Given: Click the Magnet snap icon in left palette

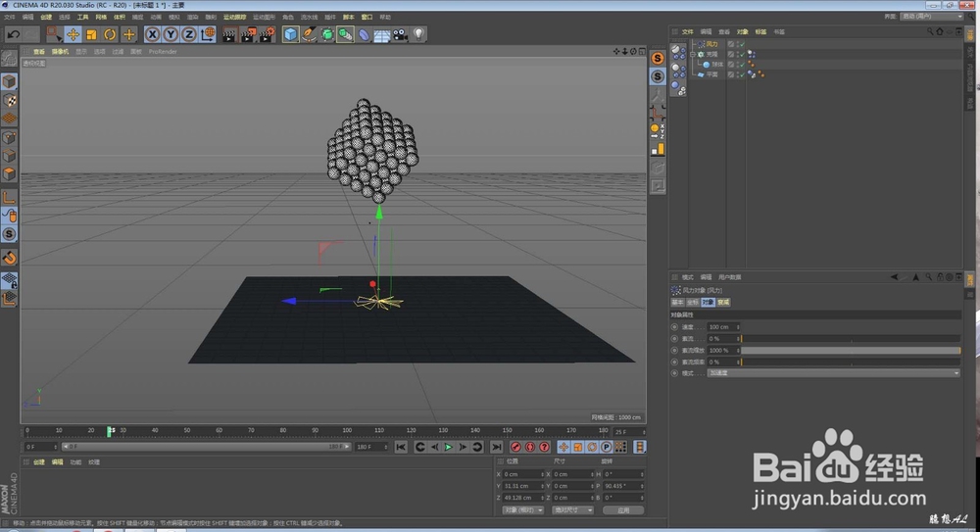Looking at the screenshot, I should [x=10, y=258].
